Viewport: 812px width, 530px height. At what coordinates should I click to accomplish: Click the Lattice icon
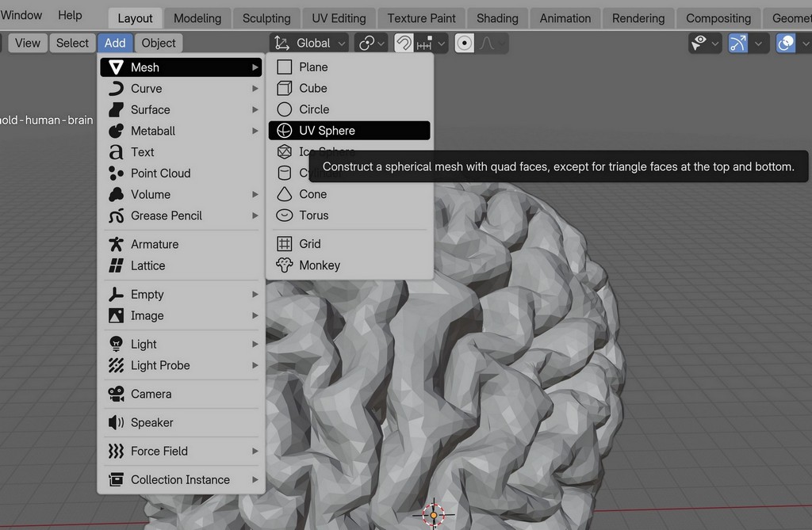tap(116, 265)
